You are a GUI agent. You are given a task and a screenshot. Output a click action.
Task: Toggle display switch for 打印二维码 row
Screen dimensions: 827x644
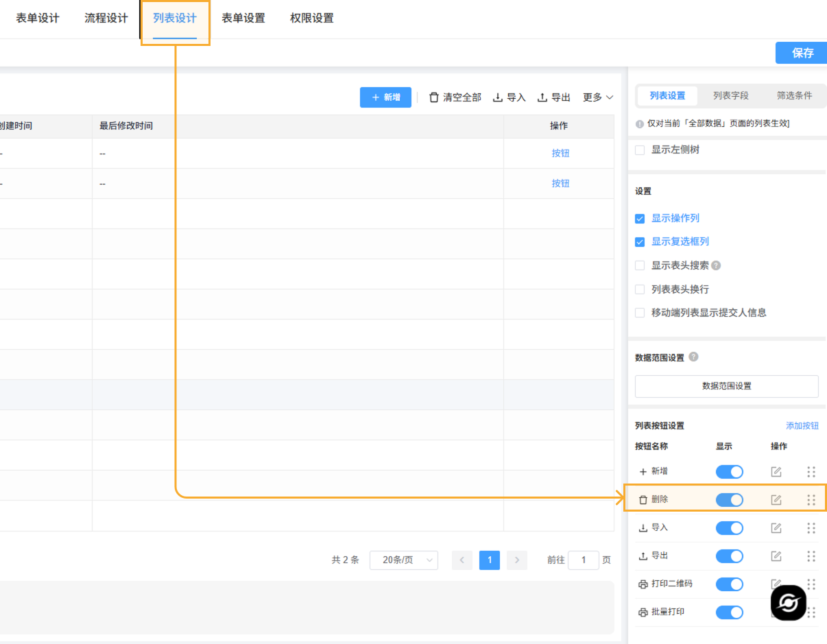(730, 584)
